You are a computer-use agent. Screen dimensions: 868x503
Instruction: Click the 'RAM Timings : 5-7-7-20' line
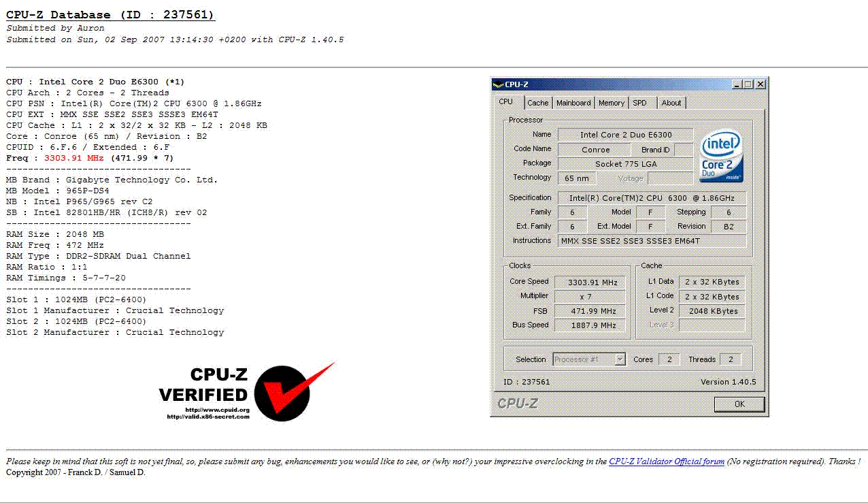point(66,278)
